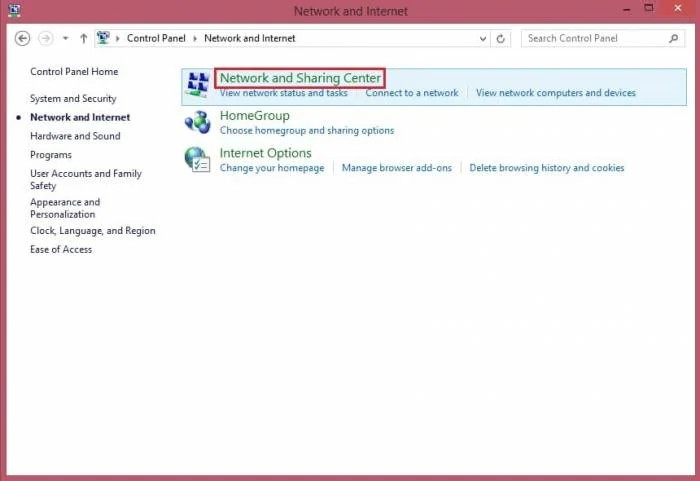Refresh the Control Panel view
This screenshot has height=481, width=700.
pos(500,39)
